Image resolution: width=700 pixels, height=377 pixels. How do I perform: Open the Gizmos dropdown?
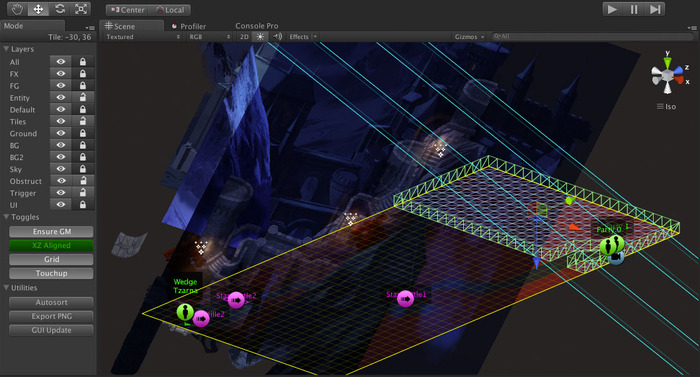point(469,37)
